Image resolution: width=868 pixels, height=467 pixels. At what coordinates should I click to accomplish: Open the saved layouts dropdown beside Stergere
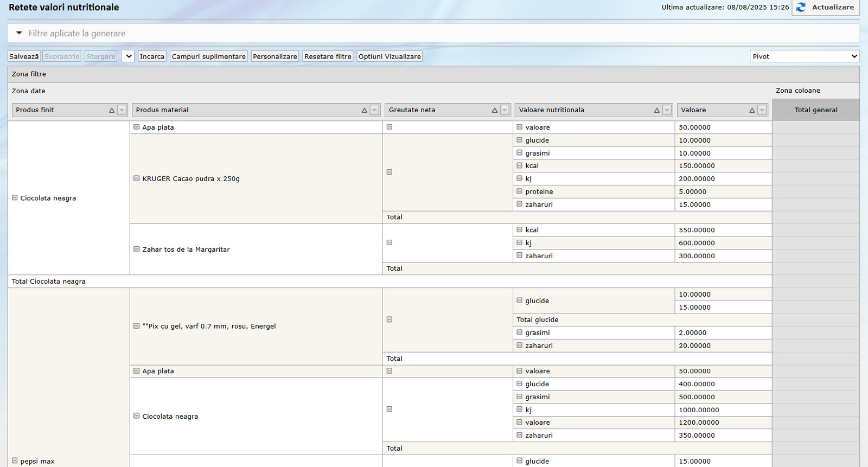(127, 56)
